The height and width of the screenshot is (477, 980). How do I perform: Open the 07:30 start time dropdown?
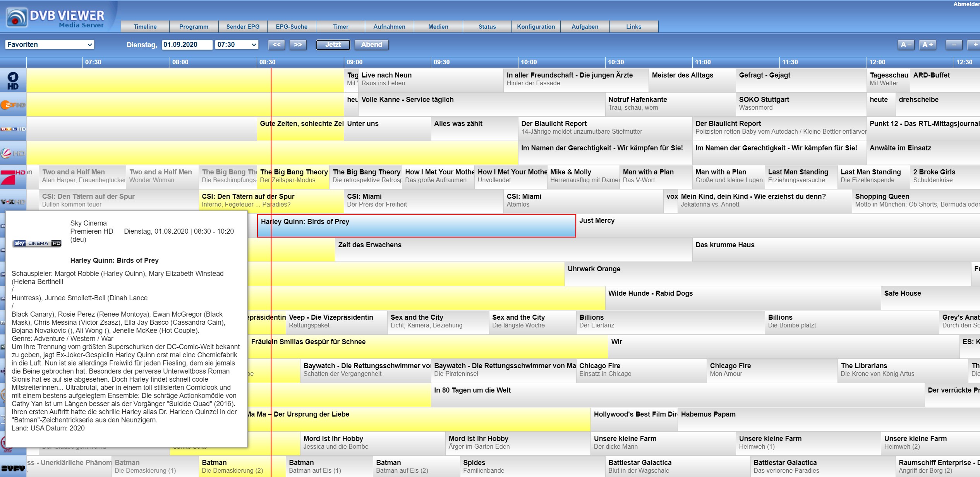click(x=237, y=45)
